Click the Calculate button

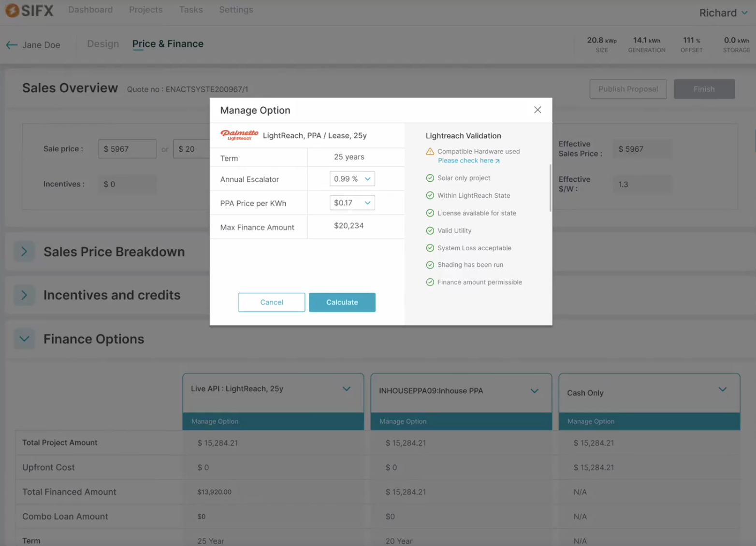tap(342, 302)
